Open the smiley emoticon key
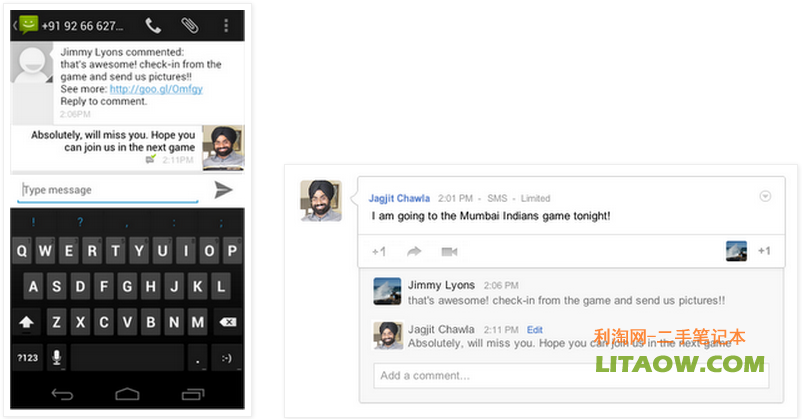This screenshot has height=419, width=802. tap(227, 357)
